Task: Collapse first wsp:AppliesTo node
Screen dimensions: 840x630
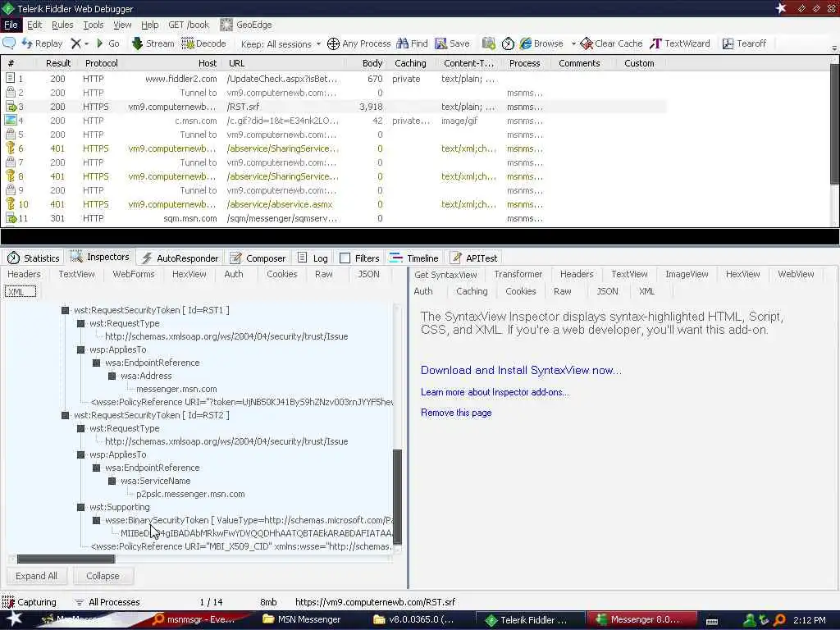Action: [x=81, y=349]
